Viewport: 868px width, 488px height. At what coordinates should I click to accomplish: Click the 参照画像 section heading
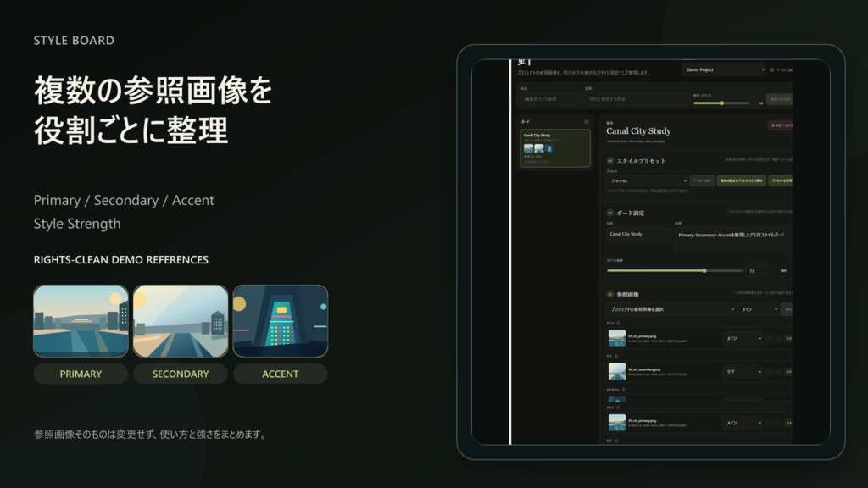628,295
